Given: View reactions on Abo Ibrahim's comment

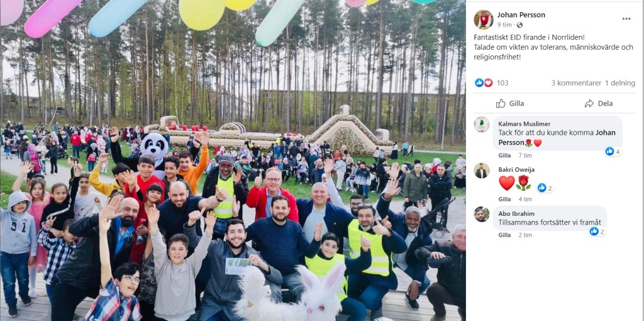Looking at the screenshot, I should point(597,232).
